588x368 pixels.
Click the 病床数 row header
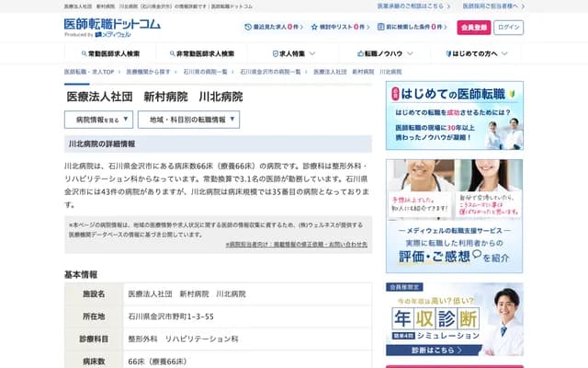tap(94, 361)
